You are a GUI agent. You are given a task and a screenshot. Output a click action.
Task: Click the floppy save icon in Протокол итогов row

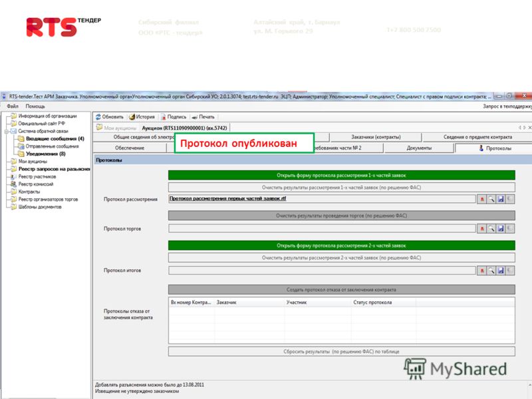tap(501, 271)
